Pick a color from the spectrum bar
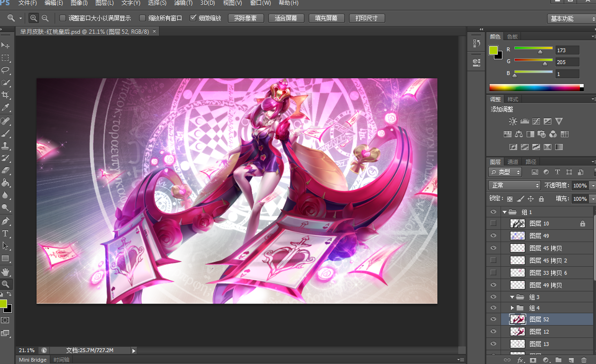596x364 pixels. point(535,87)
